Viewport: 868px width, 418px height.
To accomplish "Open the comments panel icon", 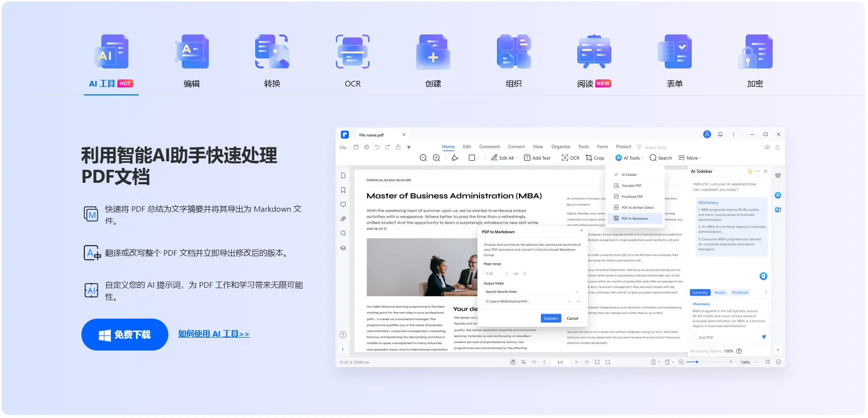I will (x=343, y=205).
